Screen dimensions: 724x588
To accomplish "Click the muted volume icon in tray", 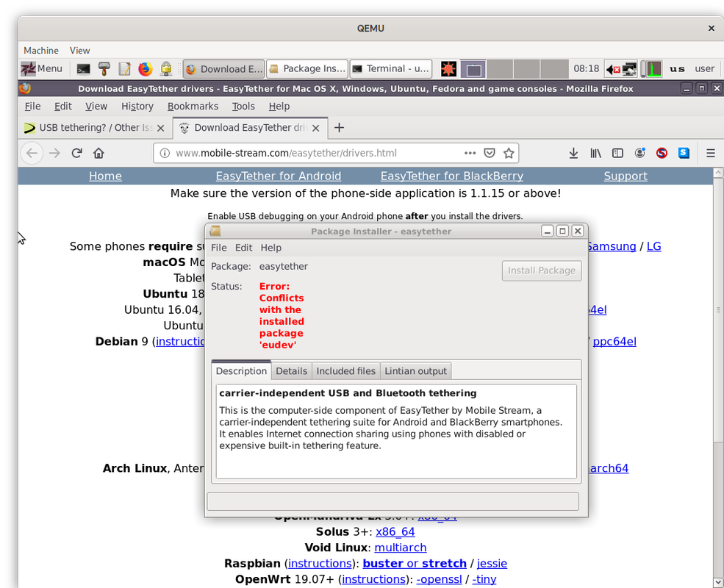I will (613, 69).
